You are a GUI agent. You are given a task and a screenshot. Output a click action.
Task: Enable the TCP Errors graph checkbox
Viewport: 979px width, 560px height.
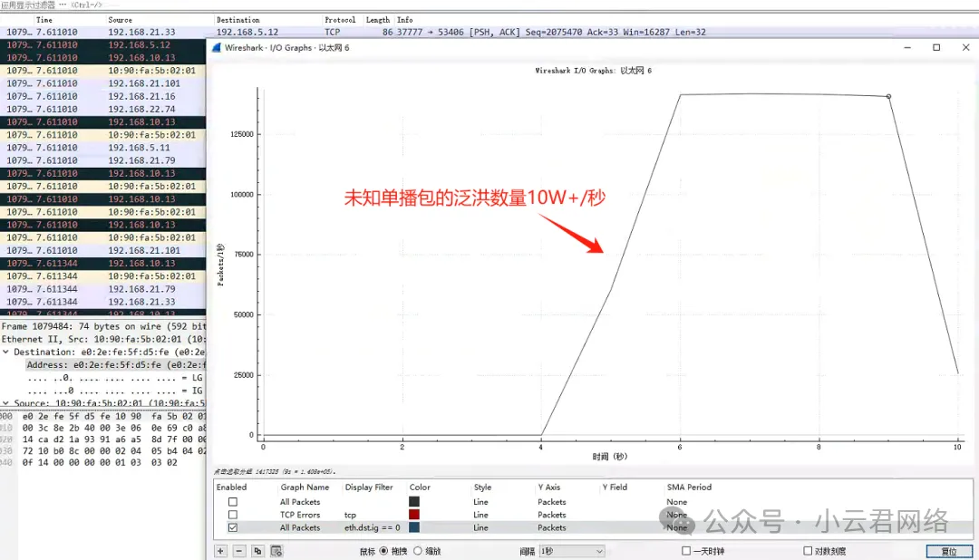click(x=233, y=515)
